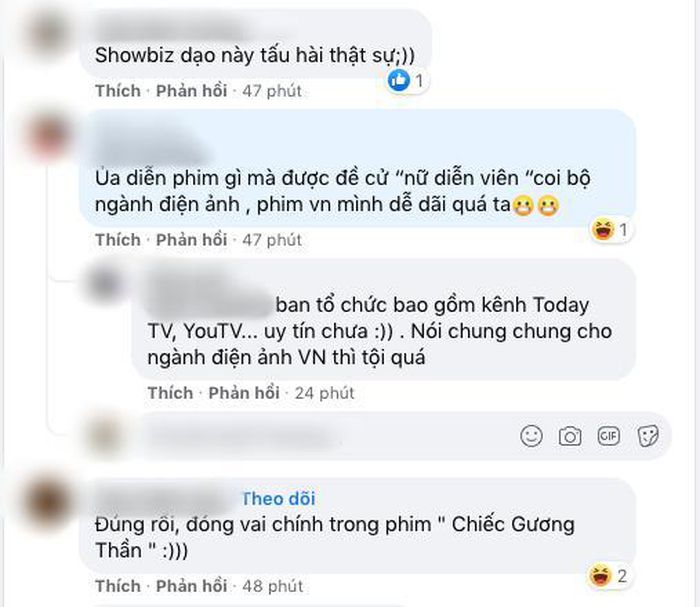Reply to the 'ban tổ chức' reply

tap(244, 393)
